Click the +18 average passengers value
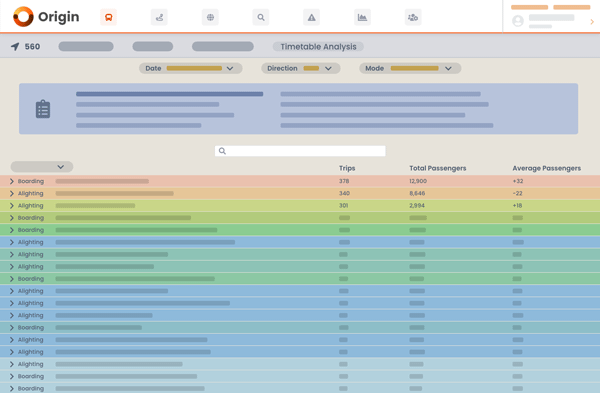 pos(517,205)
